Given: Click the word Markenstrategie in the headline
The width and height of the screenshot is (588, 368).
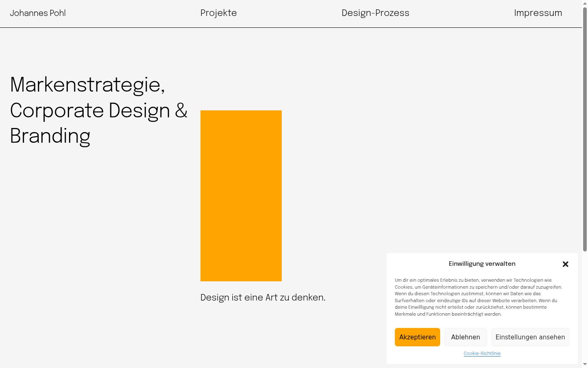Looking at the screenshot, I should pos(85,85).
